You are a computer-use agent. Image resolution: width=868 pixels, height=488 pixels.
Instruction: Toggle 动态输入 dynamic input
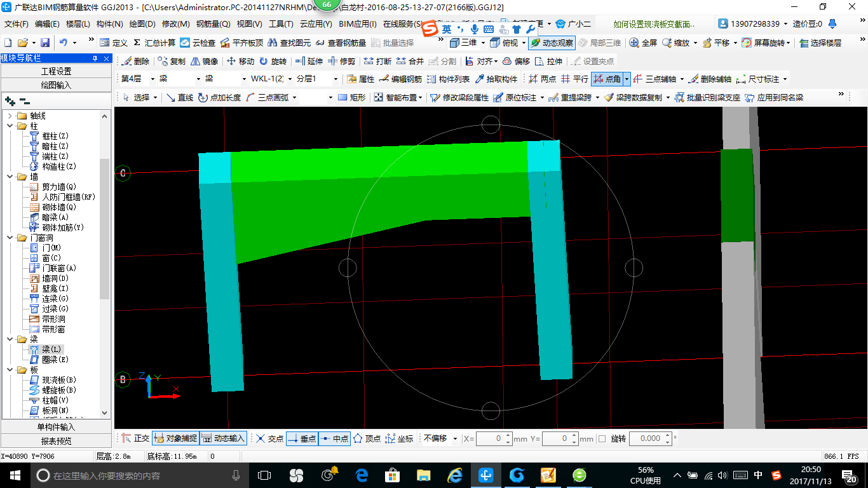click(x=223, y=438)
